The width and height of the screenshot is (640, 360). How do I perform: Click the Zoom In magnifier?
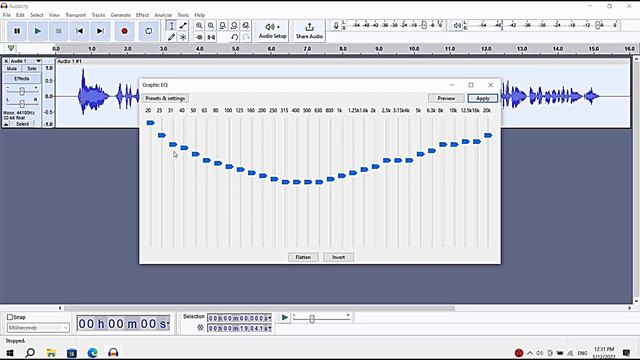tap(199, 26)
